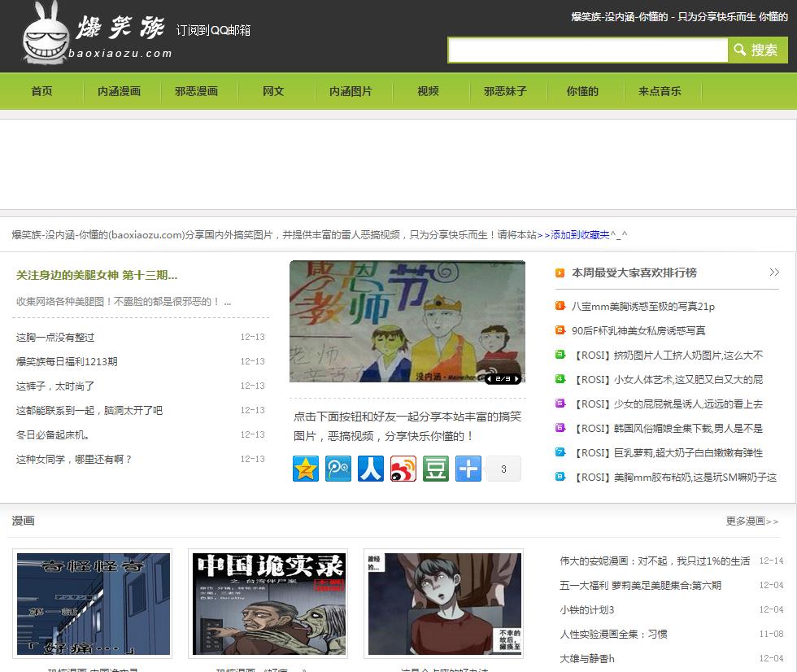Click the 订阅到QQ邮箱 link

[213, 30]
